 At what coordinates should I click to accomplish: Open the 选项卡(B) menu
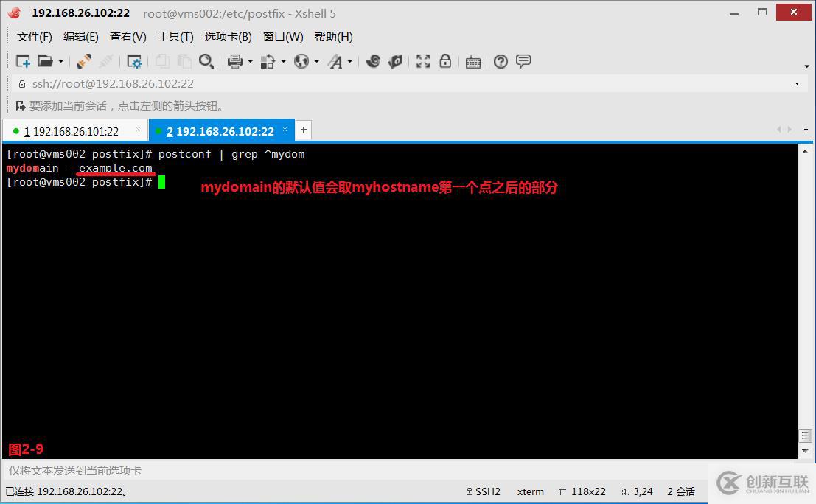228,36
